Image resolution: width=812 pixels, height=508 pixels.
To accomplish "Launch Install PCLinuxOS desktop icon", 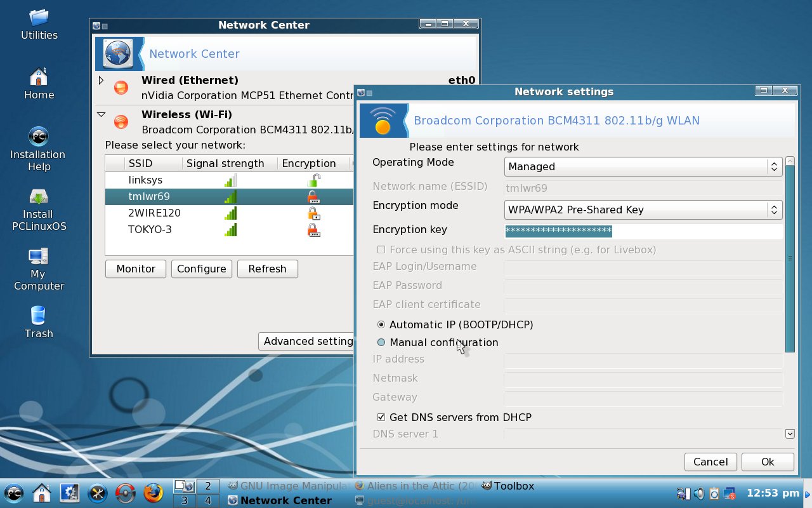I will 39,210.
